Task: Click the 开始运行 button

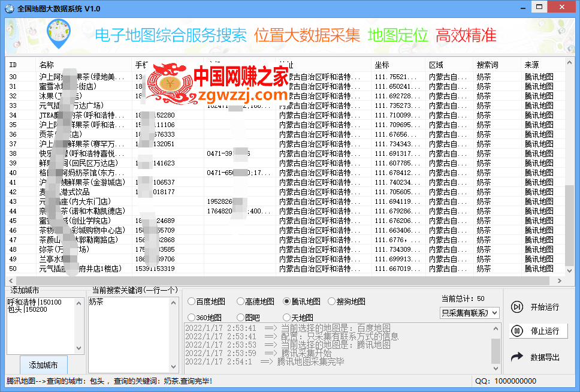Action: 538,307
